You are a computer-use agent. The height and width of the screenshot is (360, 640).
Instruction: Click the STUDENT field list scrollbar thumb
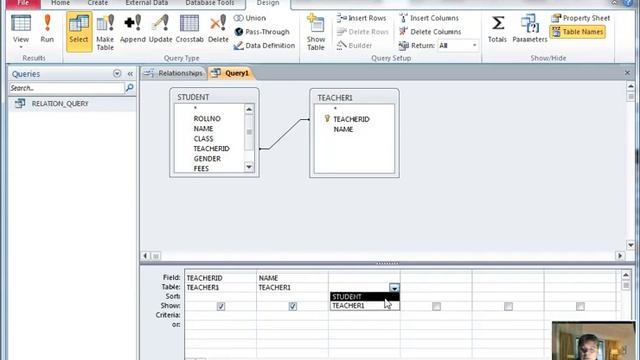coord(249,132)
